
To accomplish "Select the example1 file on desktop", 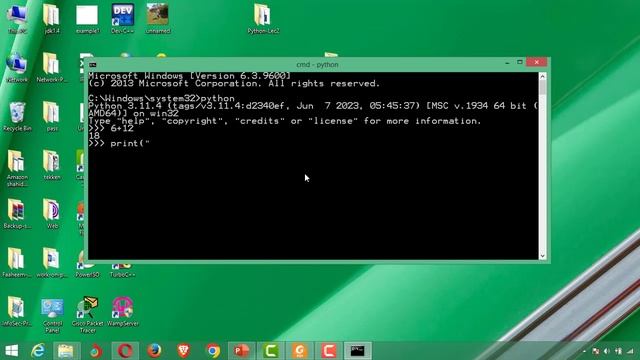I will tap(87, 18).
